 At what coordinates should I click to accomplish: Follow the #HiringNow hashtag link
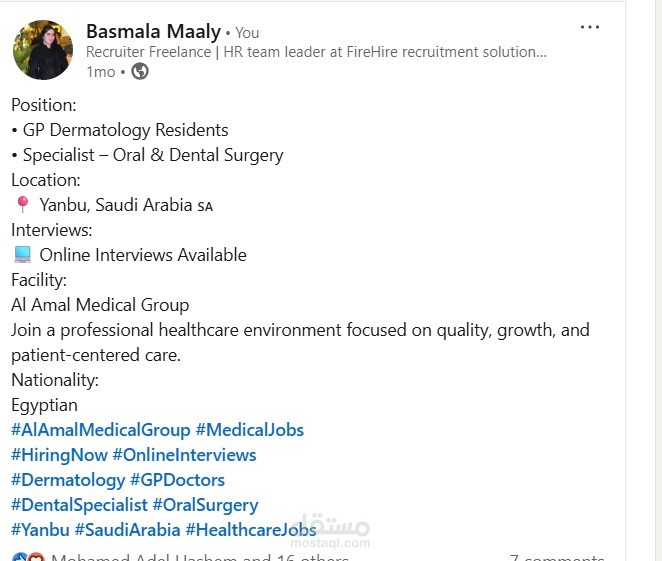click(x=59, y=455)
